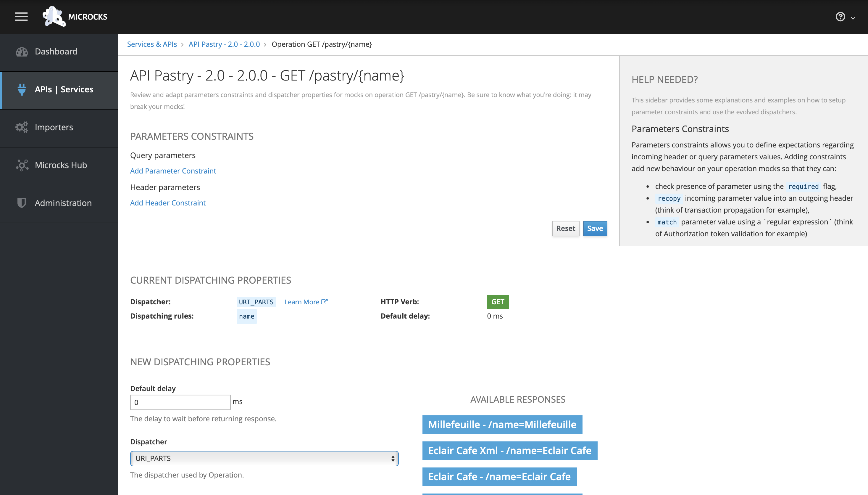This screenshot has width=868, height=495.
Task: Open the help question mark icon
Action: [840, 17]
